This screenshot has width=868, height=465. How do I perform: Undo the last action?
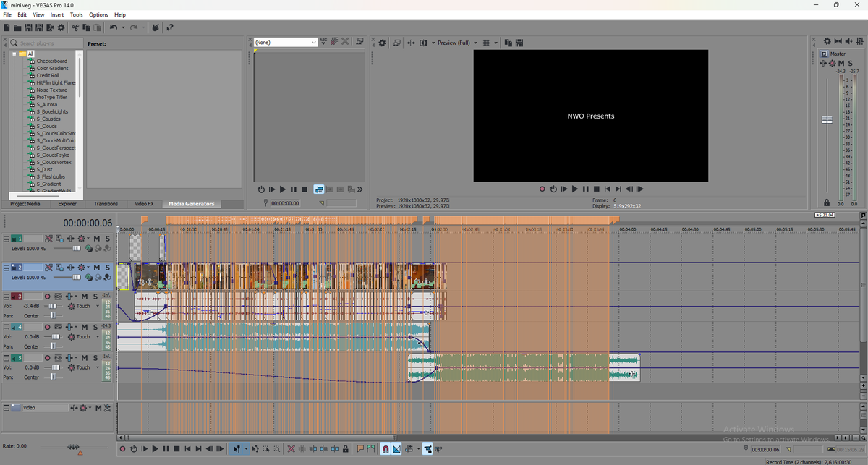tap(114, 27)
